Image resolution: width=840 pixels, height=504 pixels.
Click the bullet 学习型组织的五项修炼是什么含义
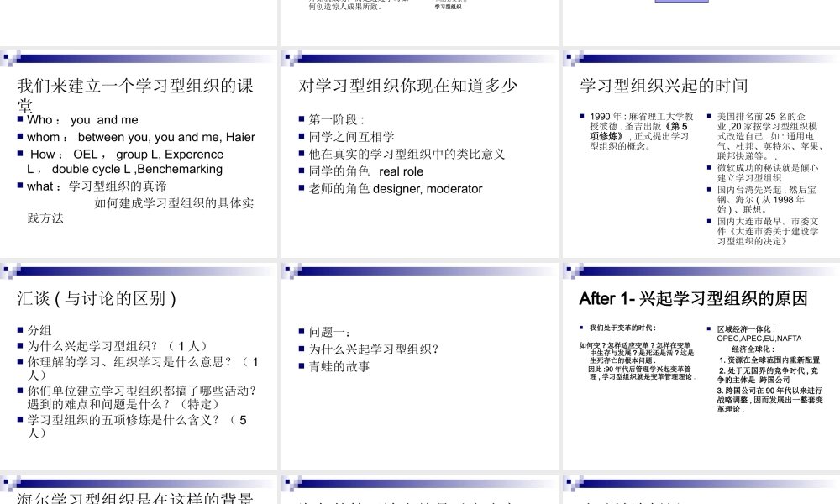point(137,427)
